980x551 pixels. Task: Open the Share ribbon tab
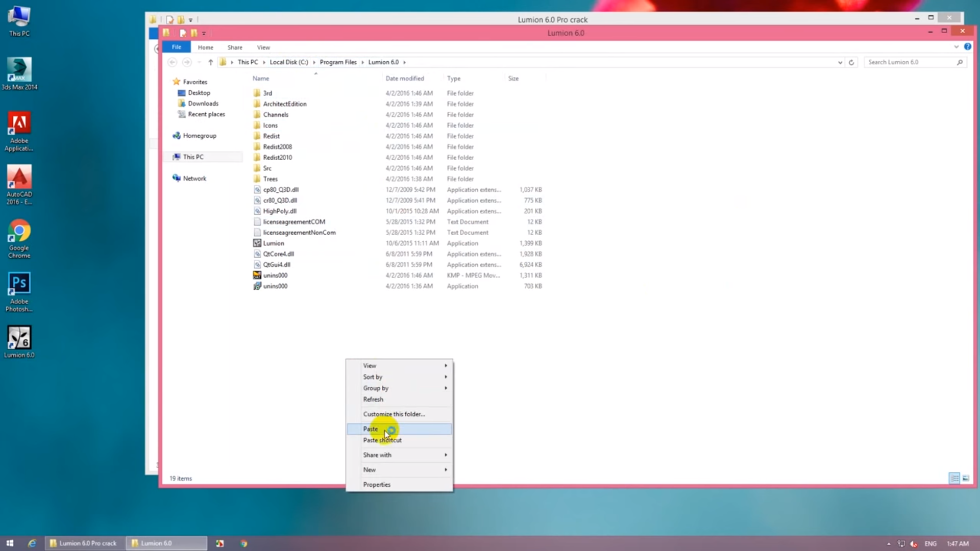coord(235,47)
